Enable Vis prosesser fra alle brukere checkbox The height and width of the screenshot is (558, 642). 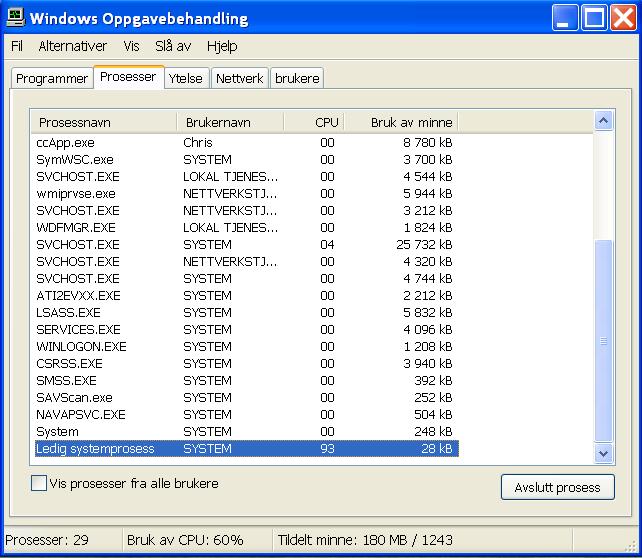[39, 483]
